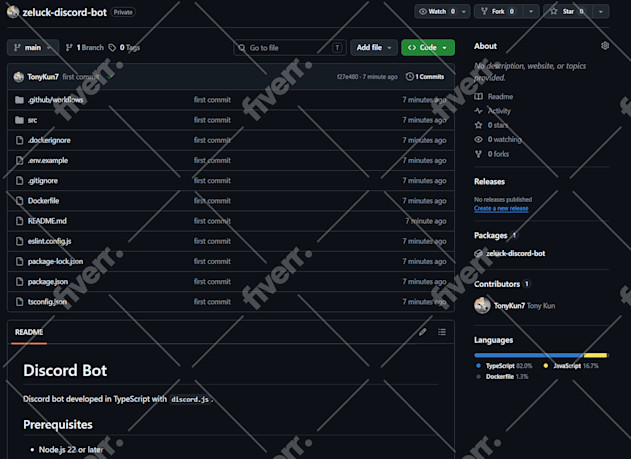The image size is (631, 459).
Task: Switch to the README tab
Action: 29,332
